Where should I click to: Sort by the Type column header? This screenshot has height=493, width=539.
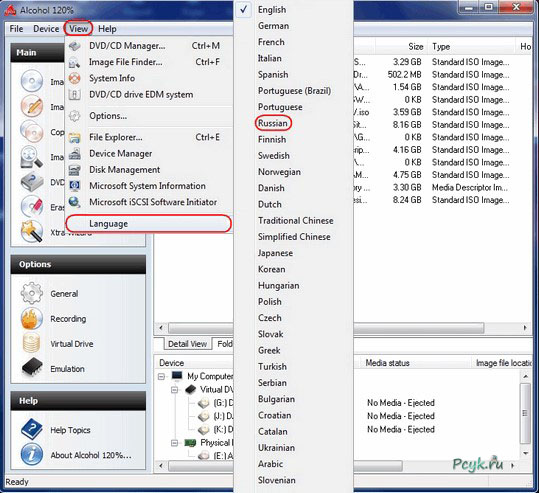pyautogui.click(x=472, y=46)
